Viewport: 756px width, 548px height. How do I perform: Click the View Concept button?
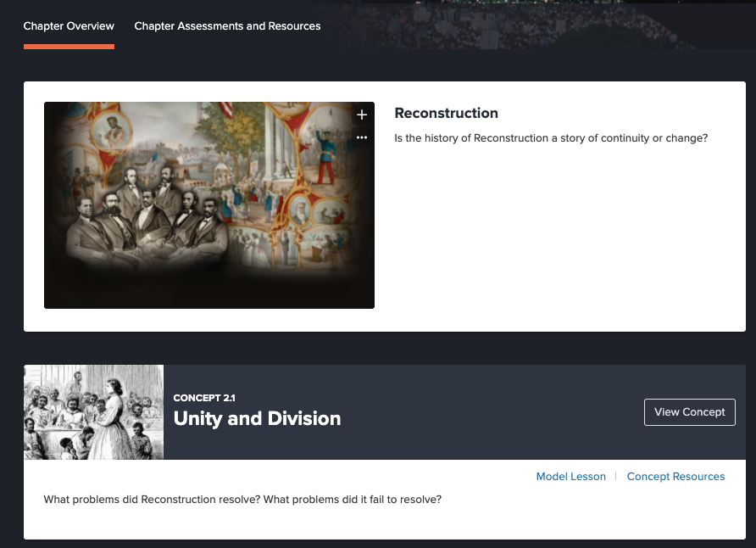point(689,412)
